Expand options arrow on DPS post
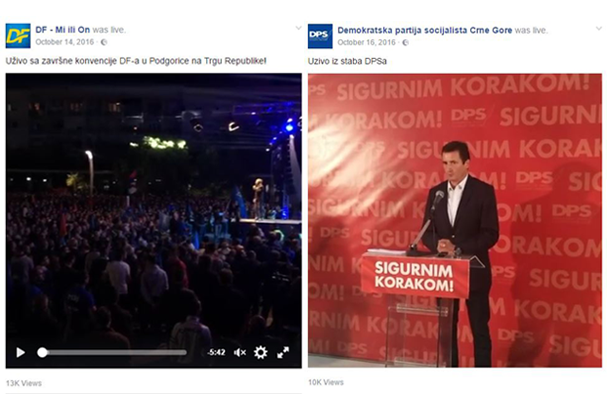The width and height of the screenshot is (607, 406). [x=599, y=28]
